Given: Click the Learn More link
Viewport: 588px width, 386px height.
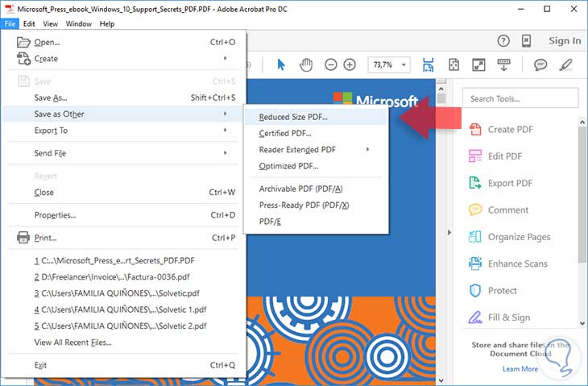Looking at the screenshot, I should pyautogui.click(x=520, y=369).
